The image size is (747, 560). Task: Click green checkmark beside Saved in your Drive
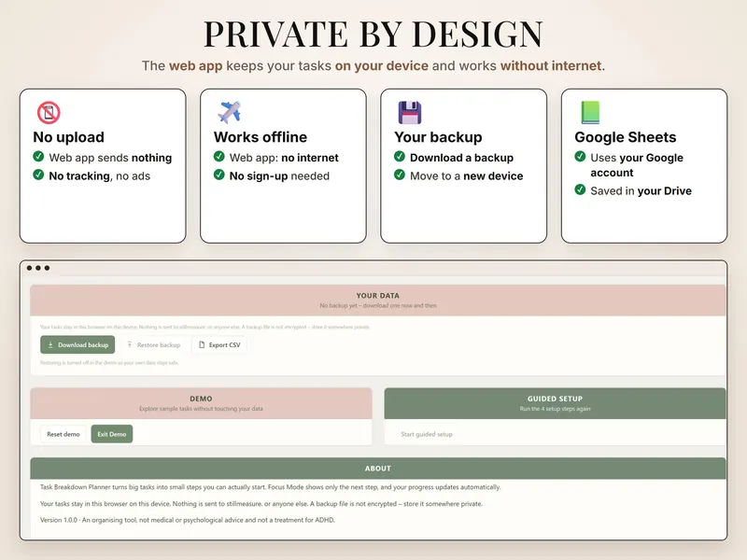coord(580,189)
